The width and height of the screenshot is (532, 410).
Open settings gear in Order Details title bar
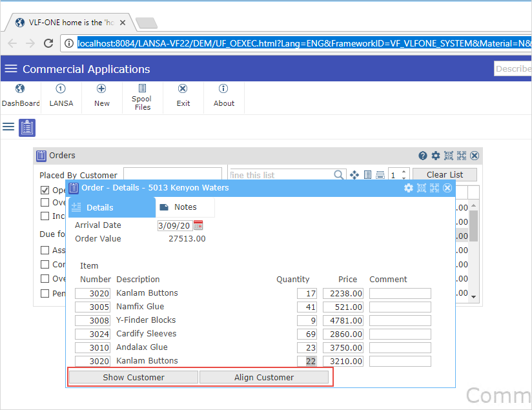pos(409,188)
